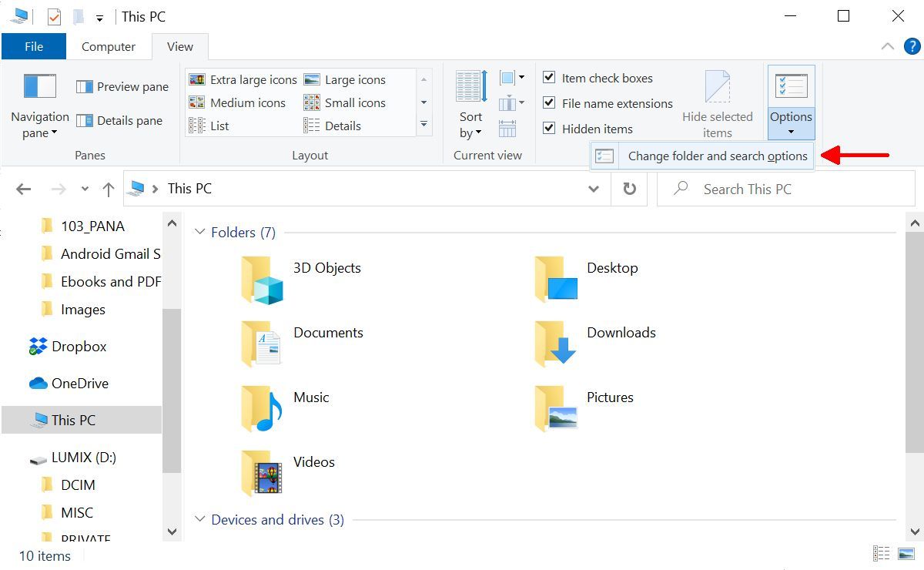The height and width of the screenshot is (570, 924).
Task: Uncheck File name extensions
Action: coord(550,102)
